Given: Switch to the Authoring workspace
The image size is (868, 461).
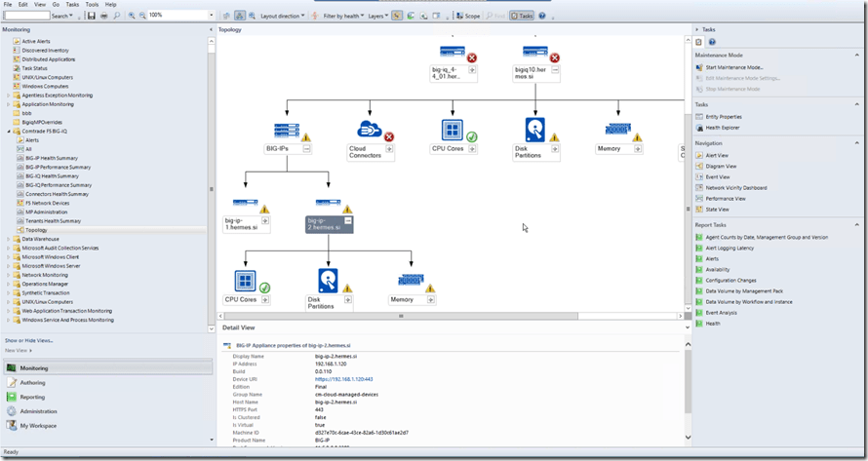Looking at the screenshot, I should point(32,383).
